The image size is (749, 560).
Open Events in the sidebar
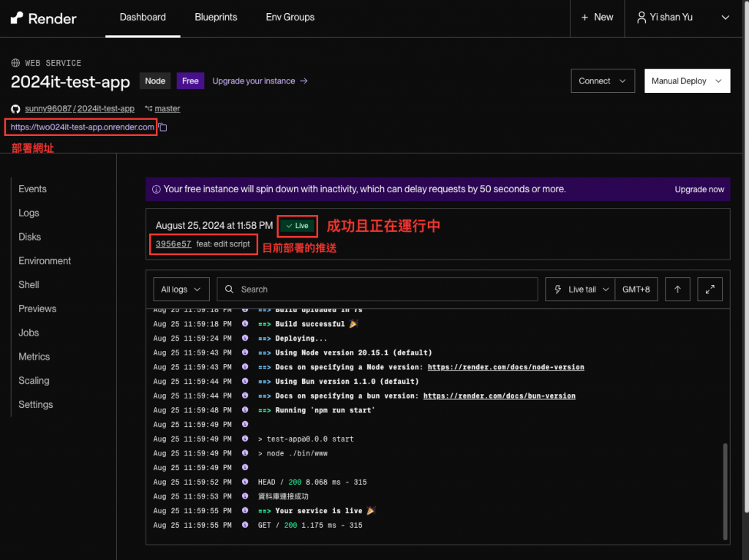(x=32, y=189)
